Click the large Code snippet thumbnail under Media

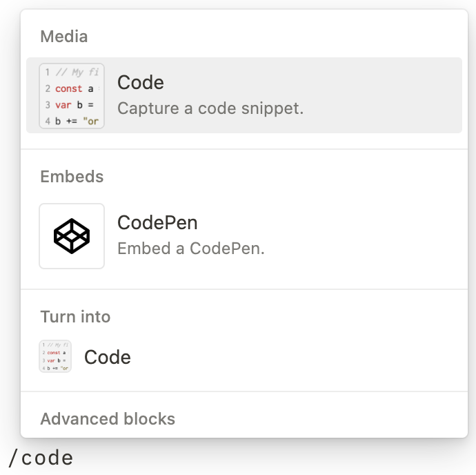[72, 96]
